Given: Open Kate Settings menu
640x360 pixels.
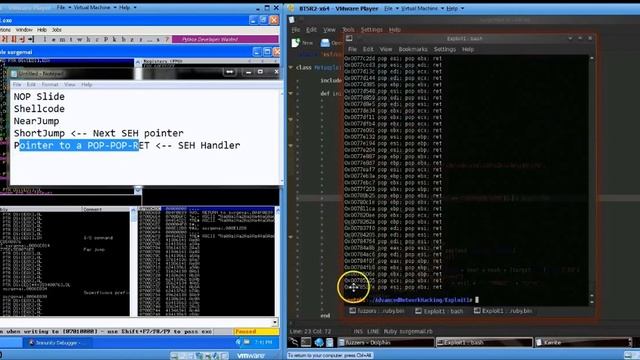Looking at the screenshot, I should pyautogui.click(x=371, y=29).
